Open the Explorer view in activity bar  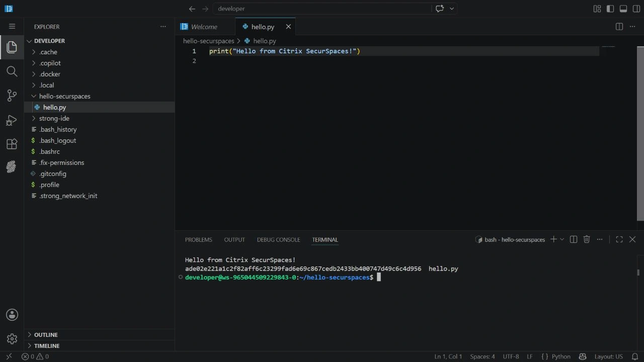[12, 47]
